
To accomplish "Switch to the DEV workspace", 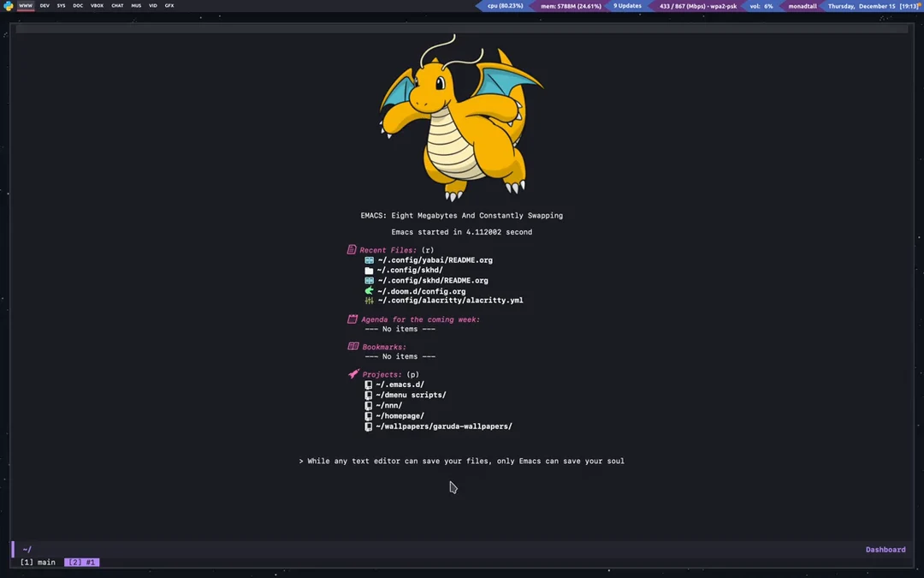I will click(44, 5).
